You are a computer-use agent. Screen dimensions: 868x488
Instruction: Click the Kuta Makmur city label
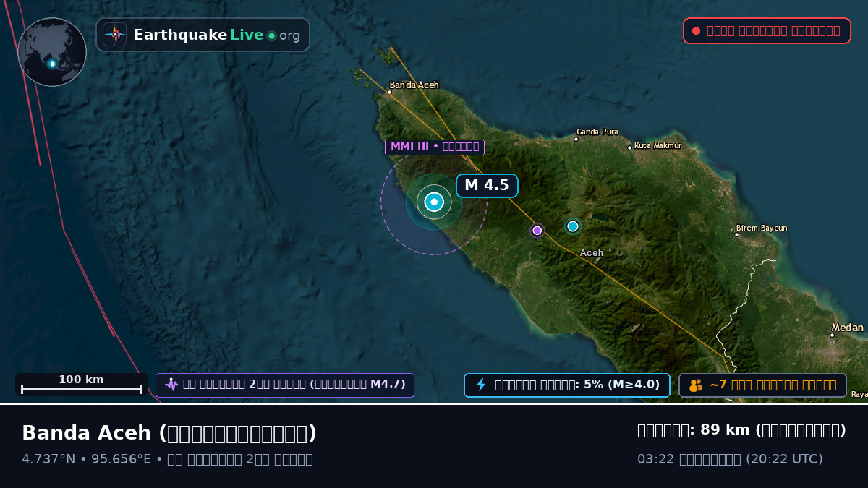click(x=658, y=146)
